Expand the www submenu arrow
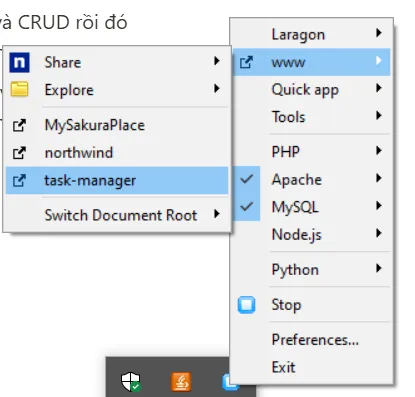The image size is (415, 397). click(x=378, y=61)
